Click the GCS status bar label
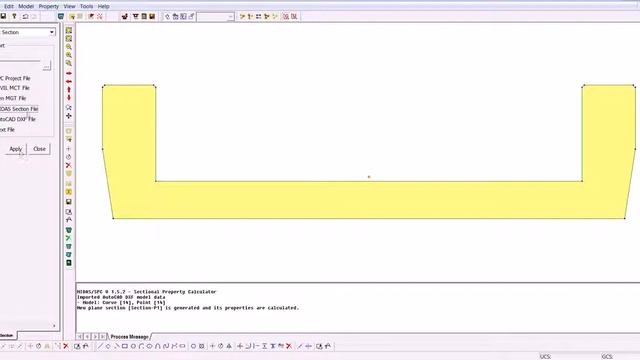 [x=607, y=356]
